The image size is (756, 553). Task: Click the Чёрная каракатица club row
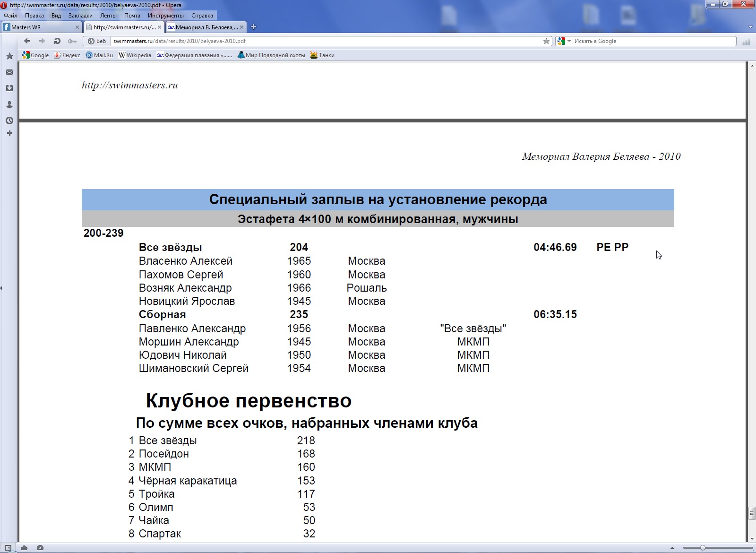[222, 481]
